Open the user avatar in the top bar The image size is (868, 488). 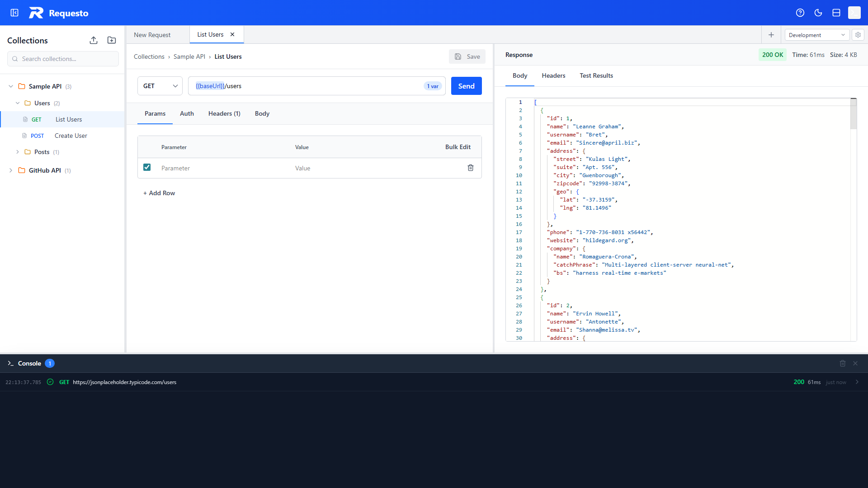854,13
